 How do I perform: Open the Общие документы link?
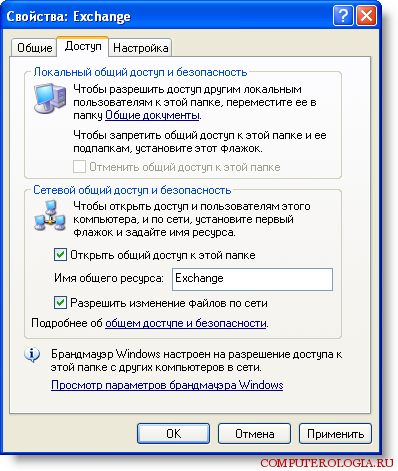point(152,115)
